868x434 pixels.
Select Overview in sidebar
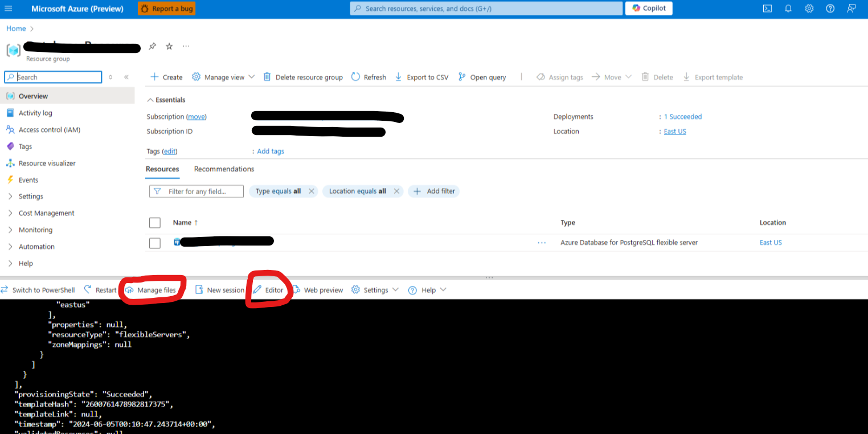click(x=67, y=96)
